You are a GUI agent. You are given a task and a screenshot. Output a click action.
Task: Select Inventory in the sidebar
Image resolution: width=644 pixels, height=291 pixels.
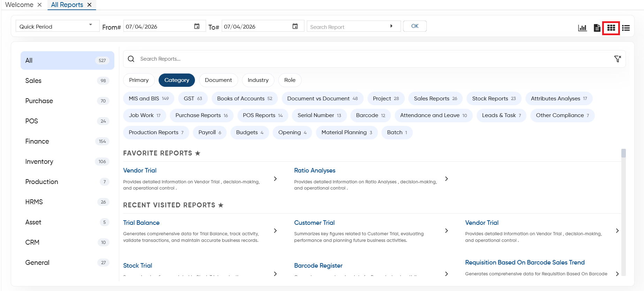67,162
